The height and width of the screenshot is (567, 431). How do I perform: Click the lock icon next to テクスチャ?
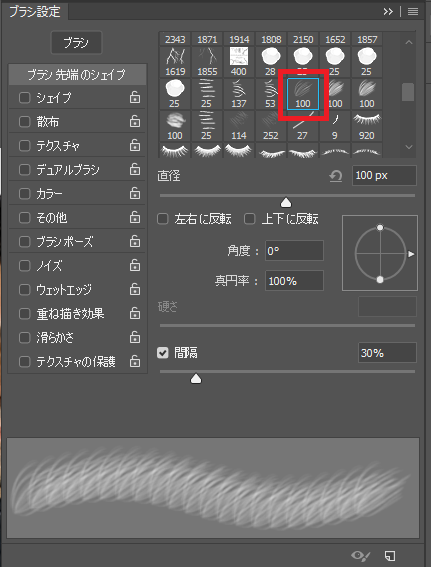pos(135,145)
